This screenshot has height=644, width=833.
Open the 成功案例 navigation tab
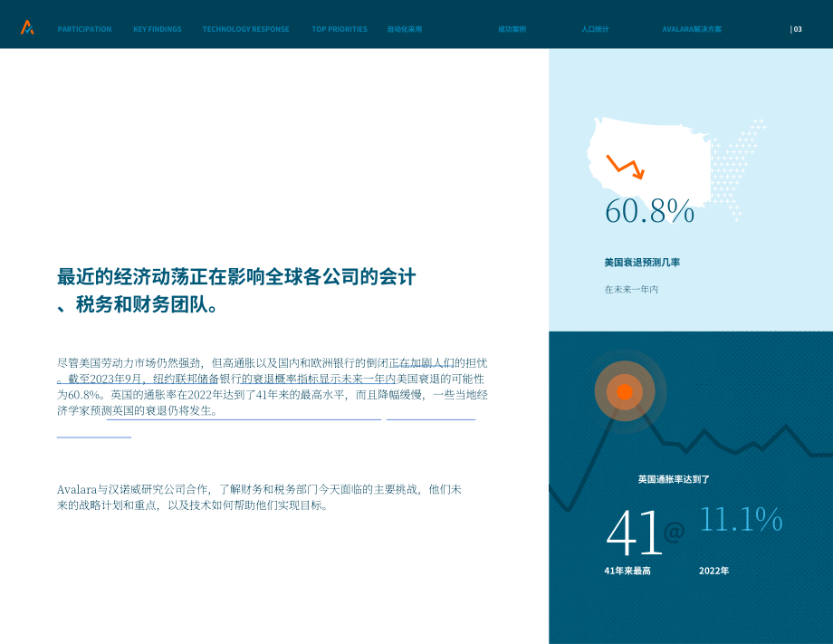click(512, 29)
